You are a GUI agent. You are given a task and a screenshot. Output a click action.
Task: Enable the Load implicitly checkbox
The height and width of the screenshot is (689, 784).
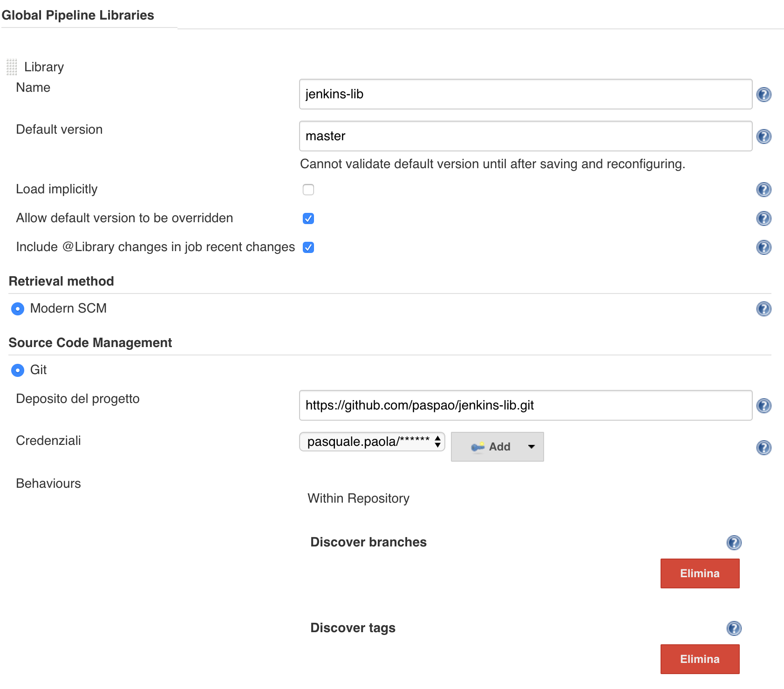pos(308,190)
